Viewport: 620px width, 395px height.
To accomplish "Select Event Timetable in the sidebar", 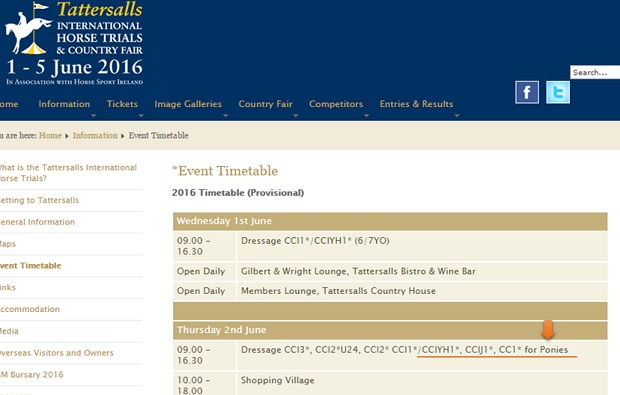I will click(x=30, y=265).
